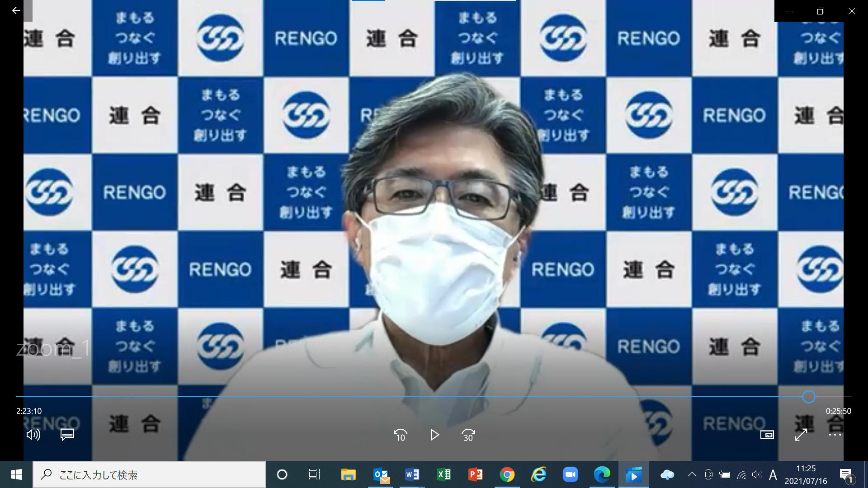Open Wi-Fi network tray icon
The image size is (868, 488).
tap(741, 474)
